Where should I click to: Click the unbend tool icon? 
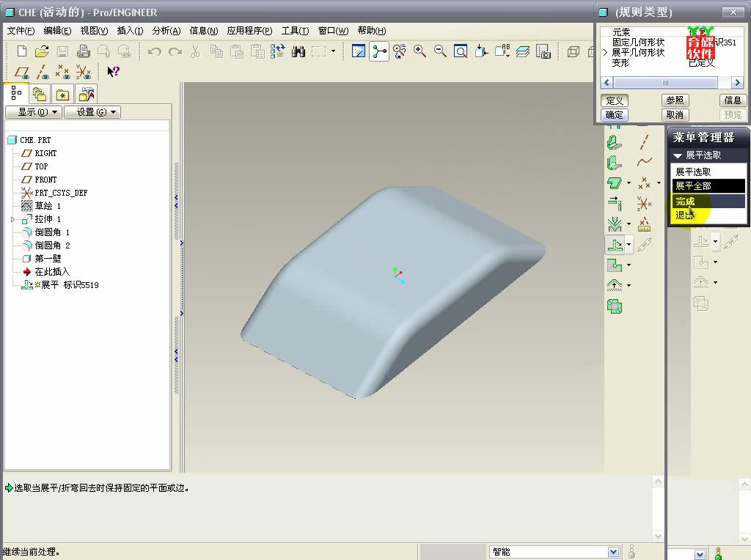615,245
